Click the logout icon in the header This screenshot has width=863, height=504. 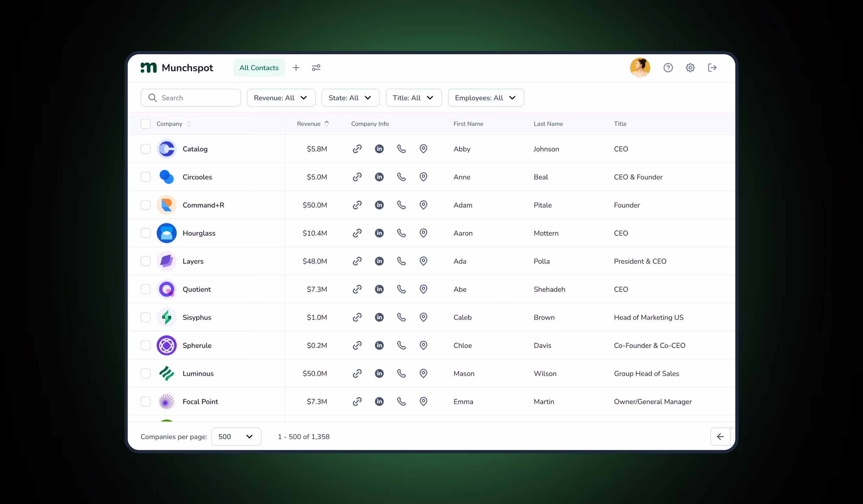[x=712, y=68]
